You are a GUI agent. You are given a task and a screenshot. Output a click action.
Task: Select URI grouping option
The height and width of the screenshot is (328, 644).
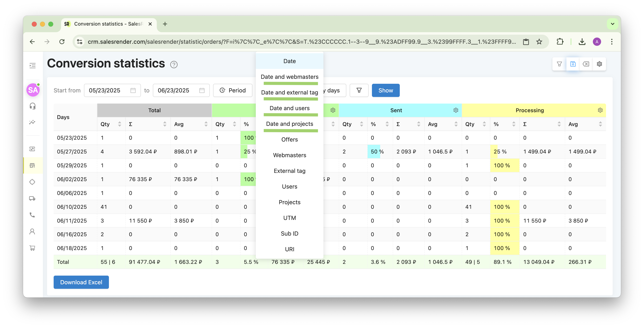pos(289,249)
